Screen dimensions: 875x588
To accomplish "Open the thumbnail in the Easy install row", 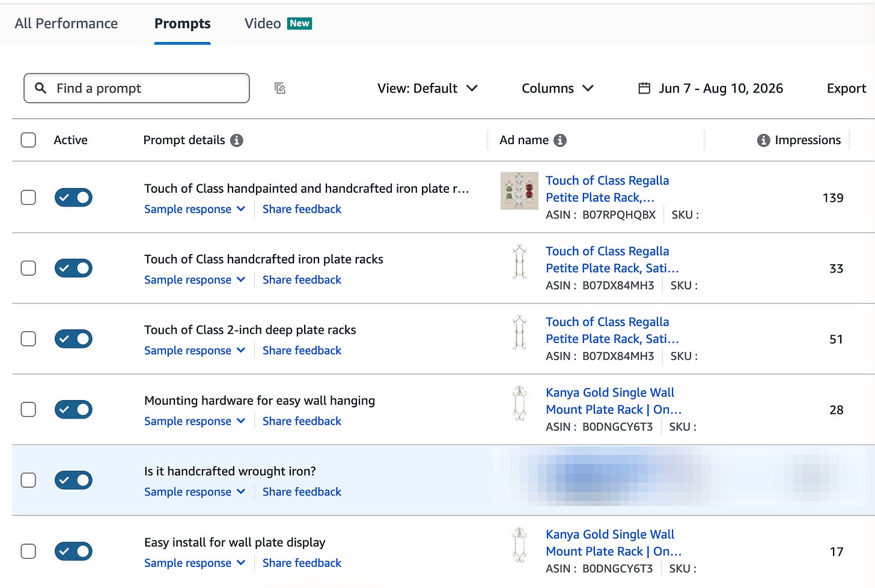I will point(519,545).
